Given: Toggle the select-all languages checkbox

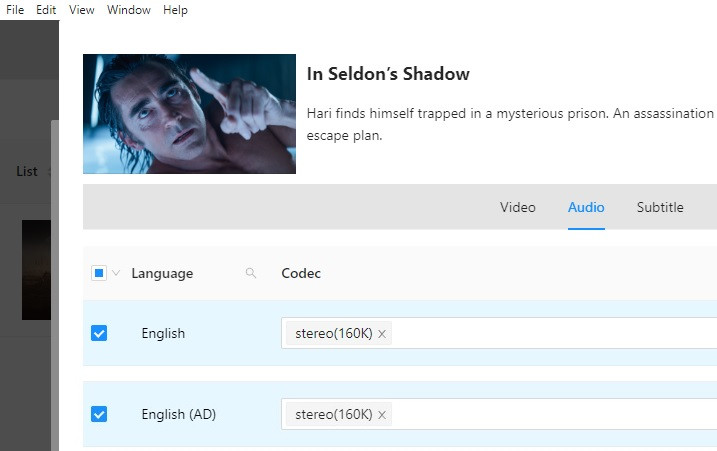Looking at the screenshot, I should [99, 273].
